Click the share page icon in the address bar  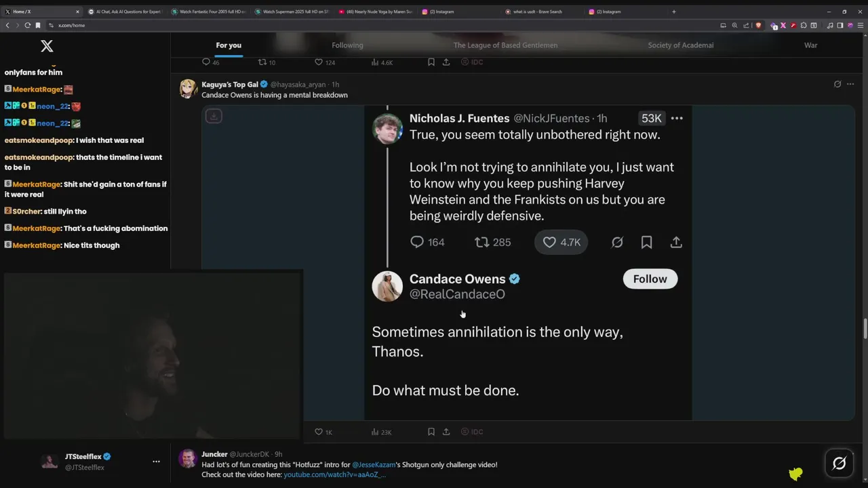click(746, 25)
